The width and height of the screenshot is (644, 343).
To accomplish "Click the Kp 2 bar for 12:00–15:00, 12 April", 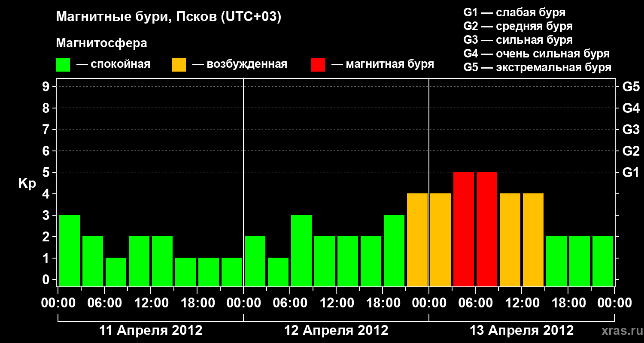I will (348, 261).
